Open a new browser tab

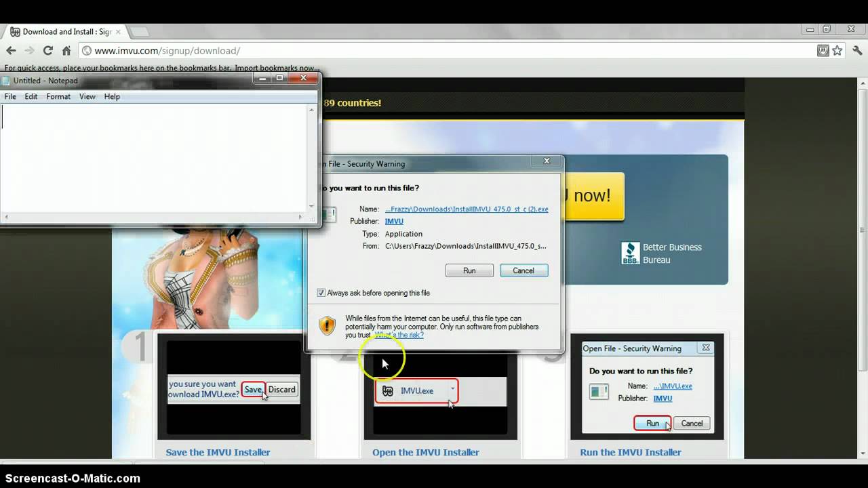tap(139, 32)
